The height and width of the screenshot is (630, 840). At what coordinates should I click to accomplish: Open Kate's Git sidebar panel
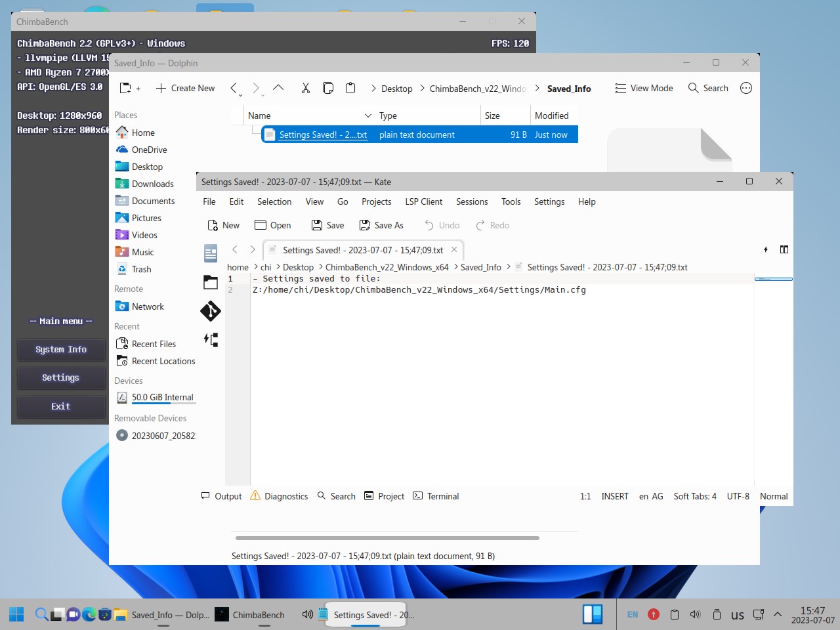211,311
